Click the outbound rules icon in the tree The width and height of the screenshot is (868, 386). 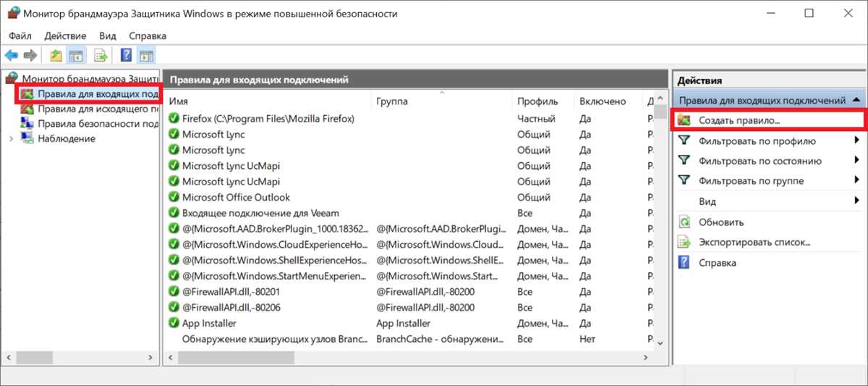click(27, 109)
